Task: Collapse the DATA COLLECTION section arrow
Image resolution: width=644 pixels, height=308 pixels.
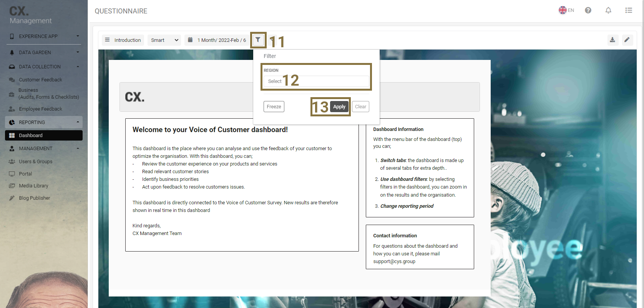Action: [x=78, y=66]
